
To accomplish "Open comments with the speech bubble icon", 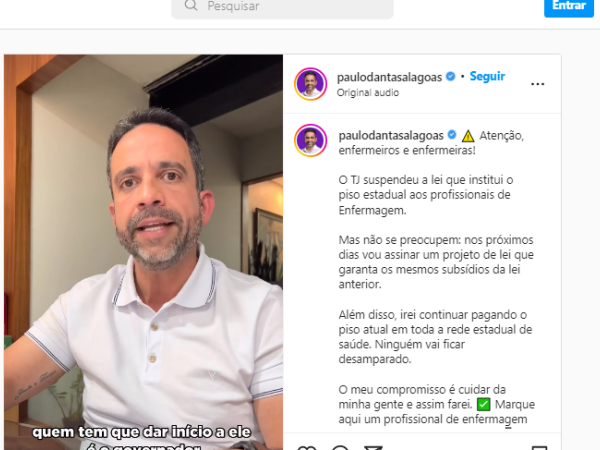I will click(x=340, y=447).
